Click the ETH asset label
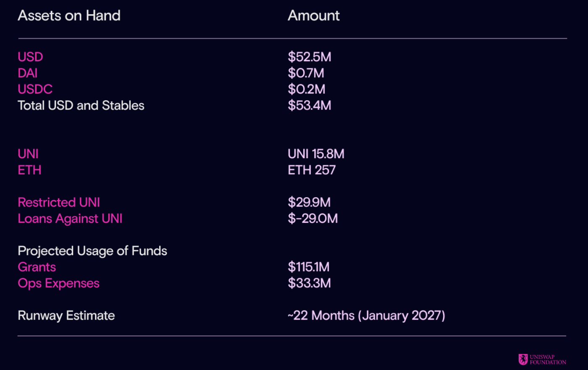This screenshot has width=588, height=370. point(29,170)
